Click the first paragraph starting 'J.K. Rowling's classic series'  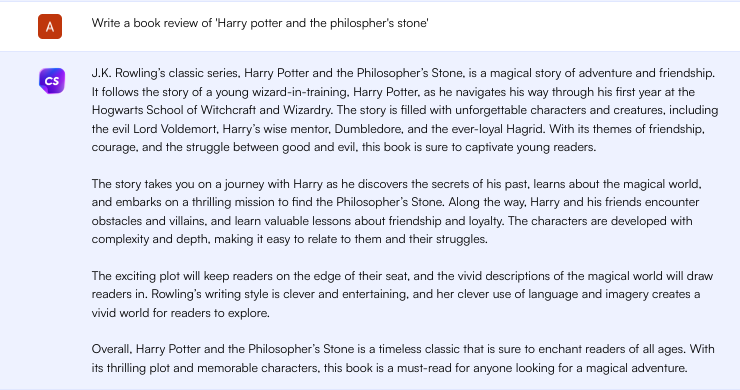click(x=405, y=110)
